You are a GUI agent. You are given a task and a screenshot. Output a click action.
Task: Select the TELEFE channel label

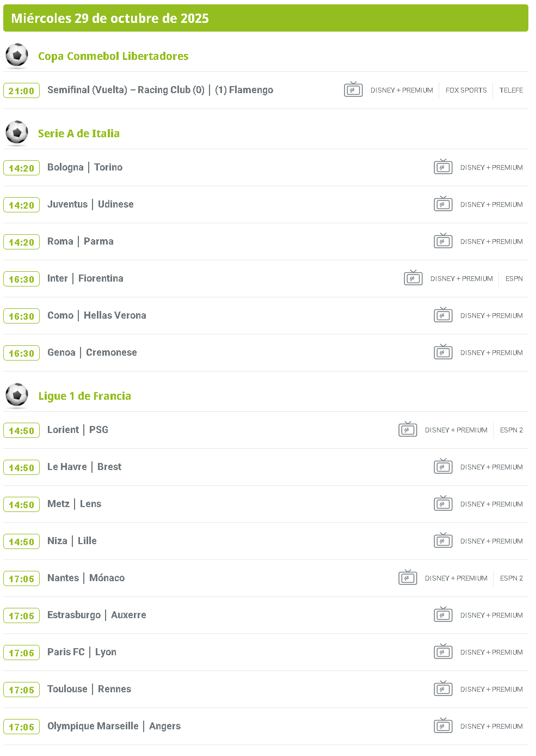point(511,90)
